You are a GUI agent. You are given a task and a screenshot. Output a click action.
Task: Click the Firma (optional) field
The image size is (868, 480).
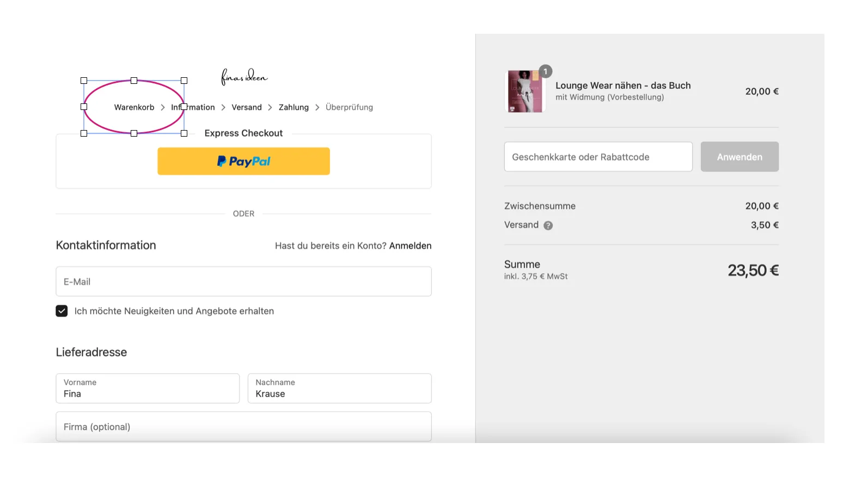click(x=243, y=427)
